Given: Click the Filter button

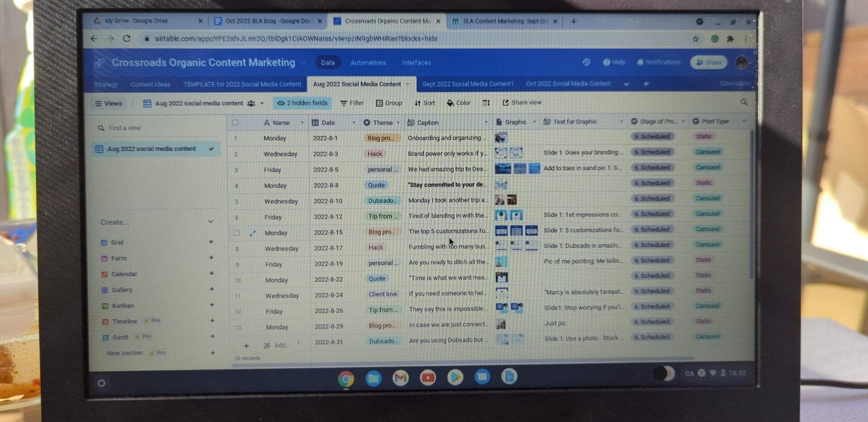Looking at the screenshot, I should point(352,103).
